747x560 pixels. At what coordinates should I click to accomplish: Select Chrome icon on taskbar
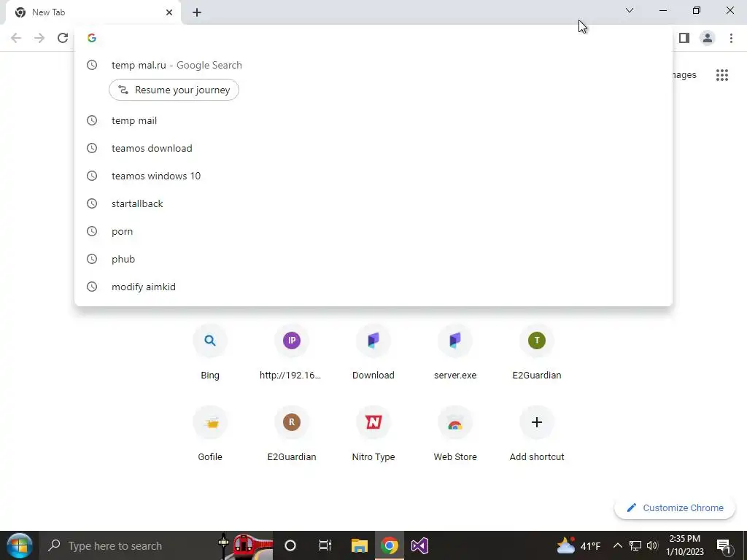[390, 545]
